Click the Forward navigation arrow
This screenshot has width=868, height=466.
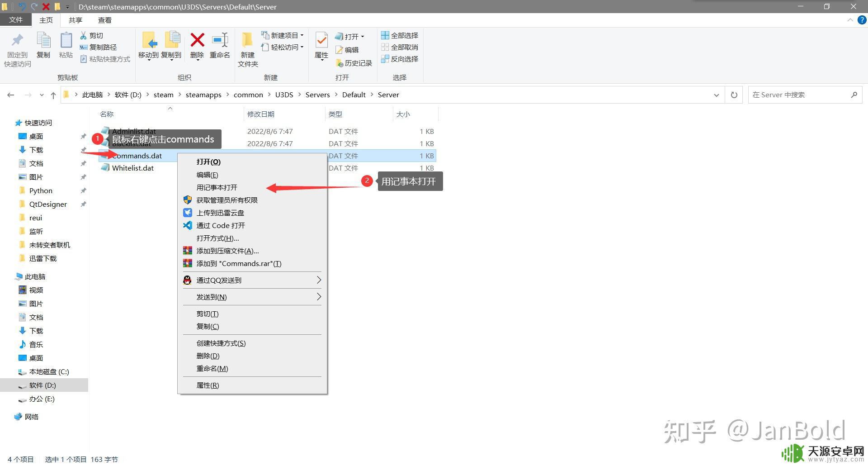tap(28, 95)
